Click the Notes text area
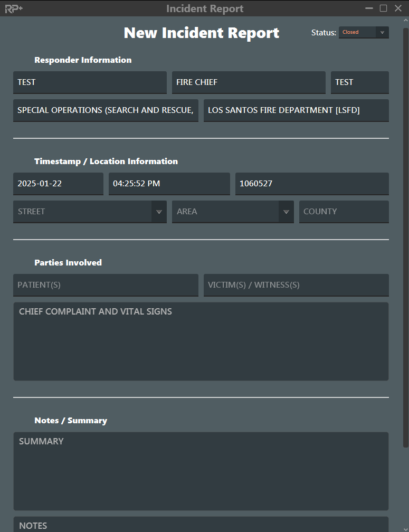The height and width of the screenshot is (532, 409). coord(201,525)
